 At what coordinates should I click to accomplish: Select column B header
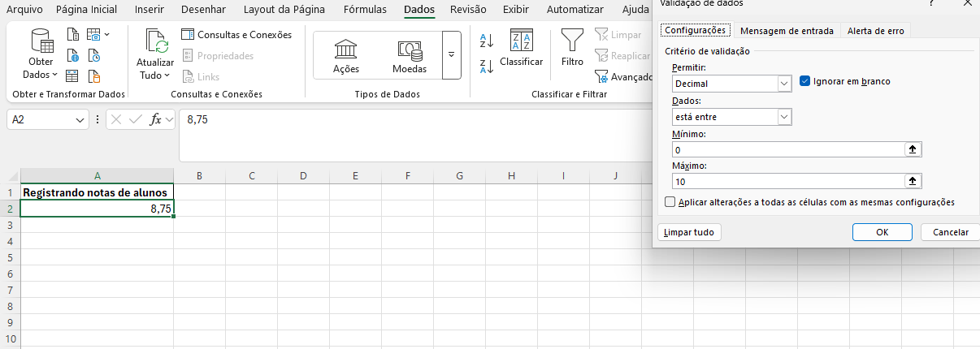199,176
